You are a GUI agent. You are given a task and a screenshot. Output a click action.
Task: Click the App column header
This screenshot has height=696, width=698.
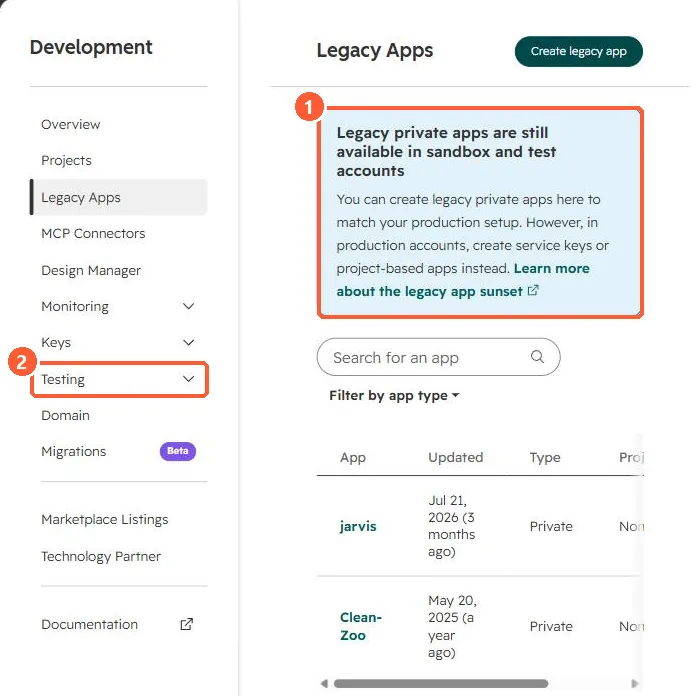click(353, 457)
